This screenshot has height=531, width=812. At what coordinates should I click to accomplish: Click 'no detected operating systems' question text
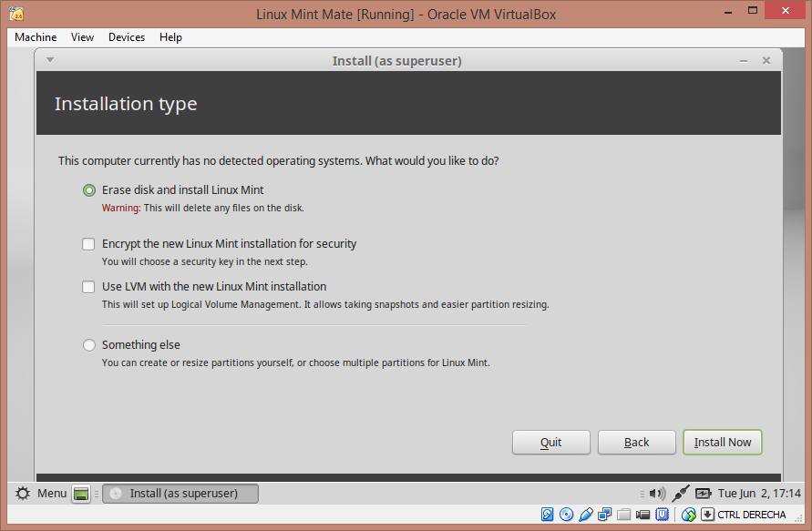click(x=279, y=161)
